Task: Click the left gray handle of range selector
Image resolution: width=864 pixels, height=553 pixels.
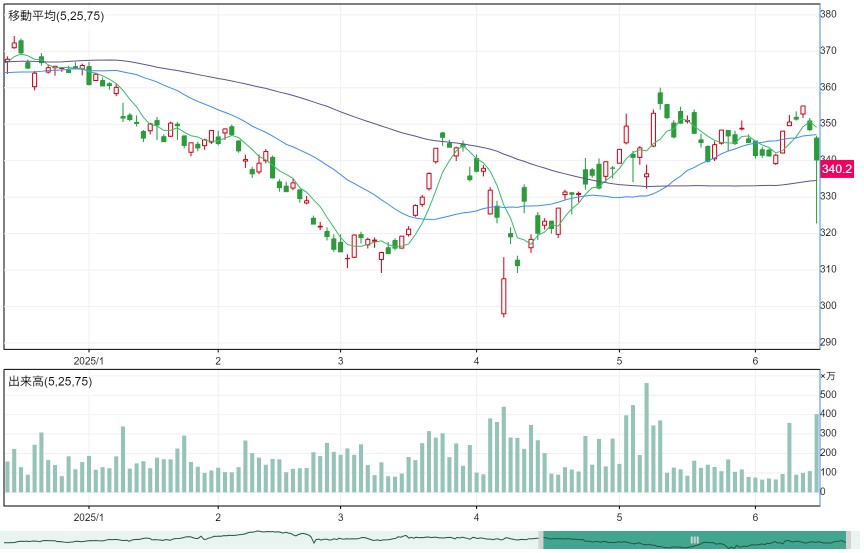Action: pos(541,540)
